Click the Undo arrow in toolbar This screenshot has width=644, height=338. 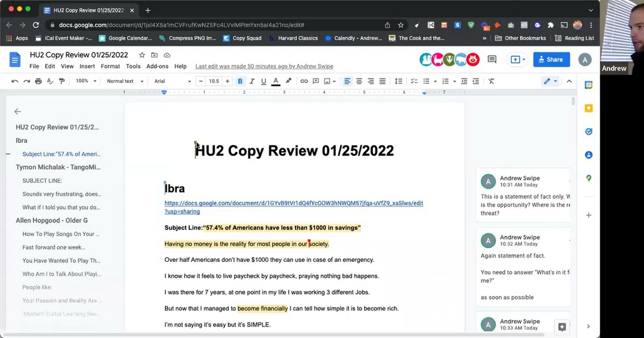pos(14,81)
